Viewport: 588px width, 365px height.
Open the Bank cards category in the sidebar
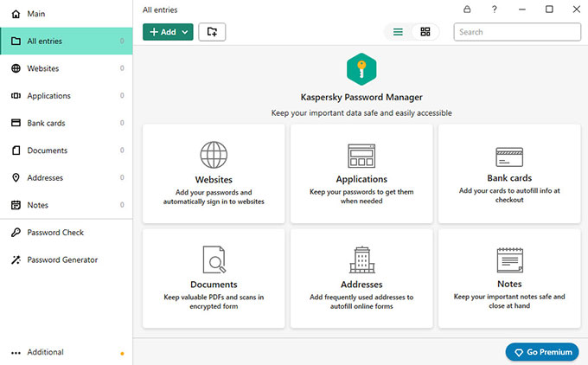click(66, 123)
